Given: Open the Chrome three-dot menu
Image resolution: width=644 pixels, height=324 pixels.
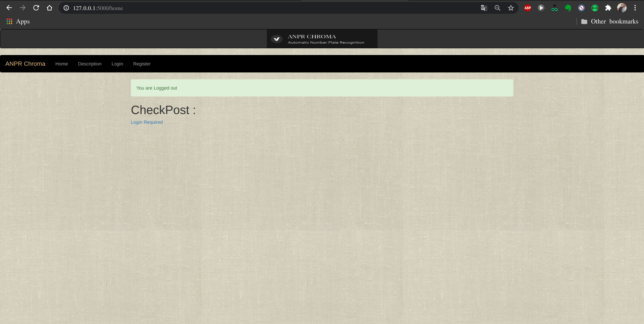Looking at the screenshot, I should tap(635, 8).
